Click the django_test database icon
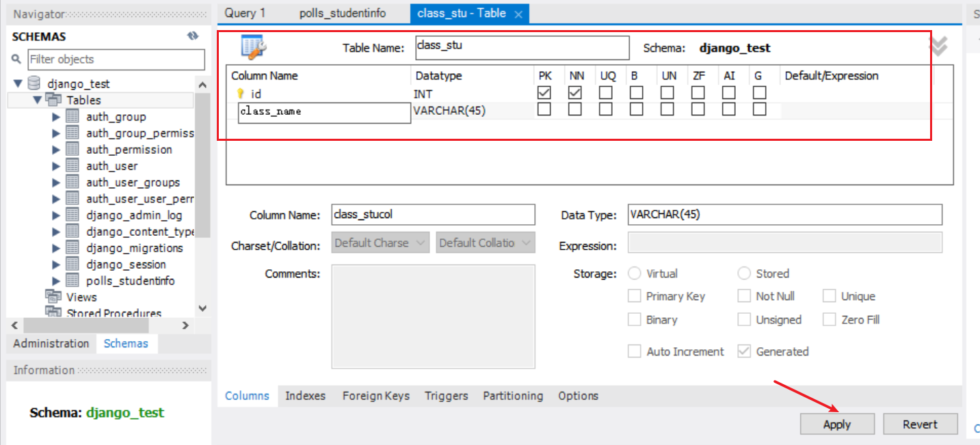The image size is (980, 445). pos(34,83)
